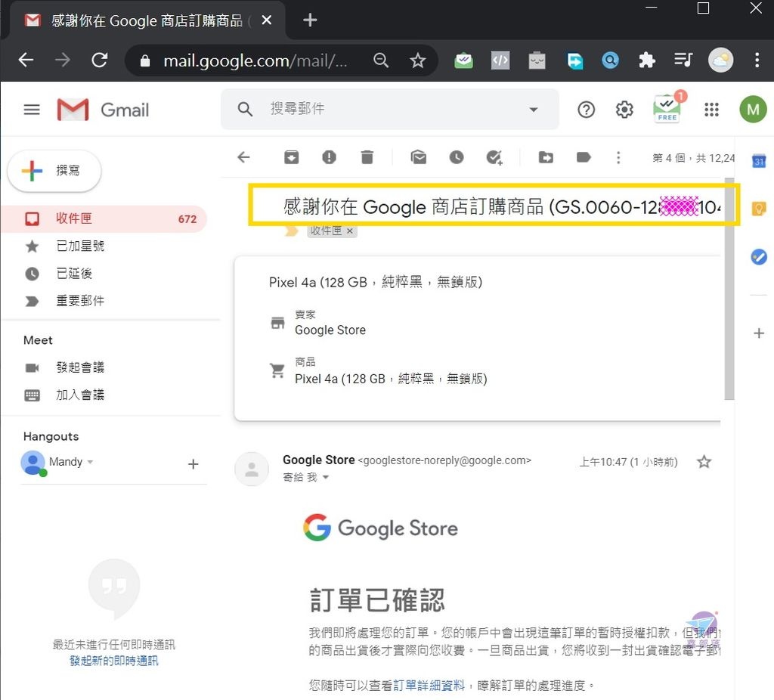Click the Google Store logo in email body
Image resolution: width=774 pixels, height=700 pixels.
(x=381, y=528)
